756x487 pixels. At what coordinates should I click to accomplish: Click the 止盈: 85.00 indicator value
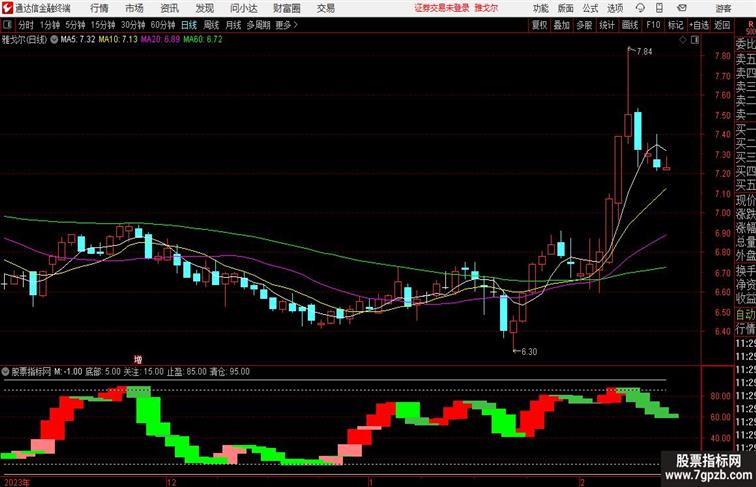(x=187, y=372)
